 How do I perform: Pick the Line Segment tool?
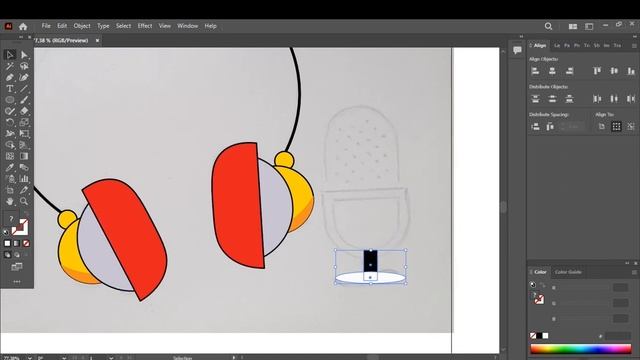(x=24, y=89)
